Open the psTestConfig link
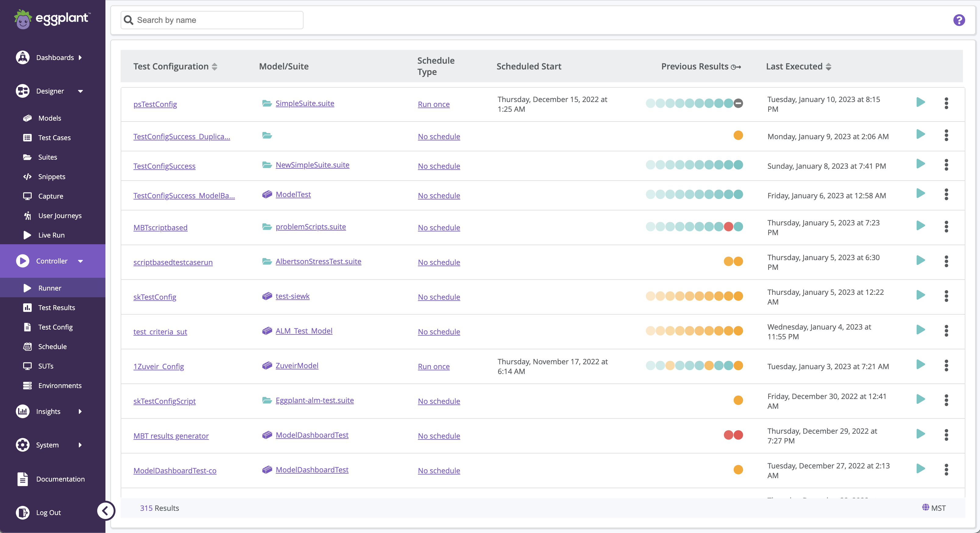 (x=155, y=104)
